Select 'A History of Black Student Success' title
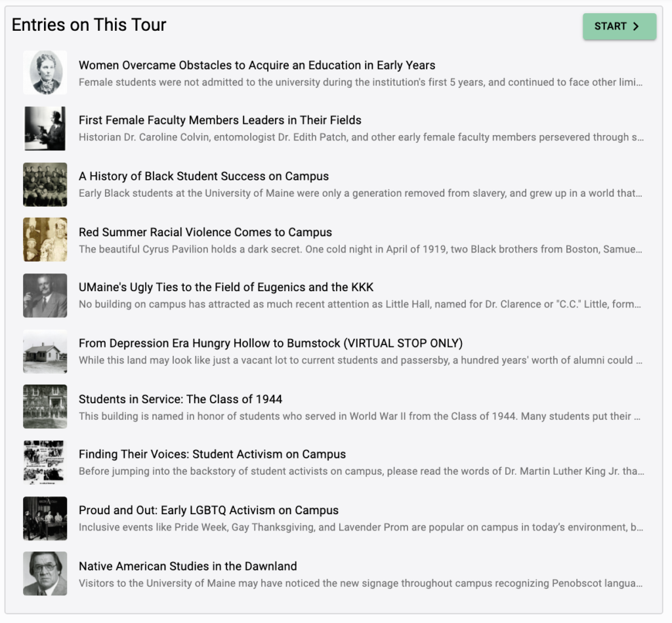 tap(203, 176)
